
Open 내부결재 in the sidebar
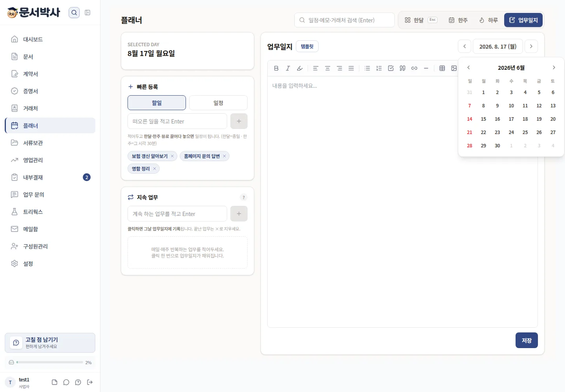pyautogui.click(x=50, y=177)
